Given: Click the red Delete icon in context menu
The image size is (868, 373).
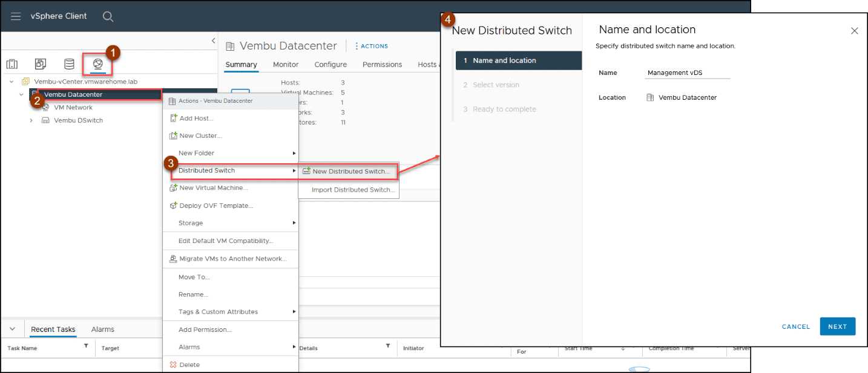Looking at the screenshot, I should click(x=173, y=365).
